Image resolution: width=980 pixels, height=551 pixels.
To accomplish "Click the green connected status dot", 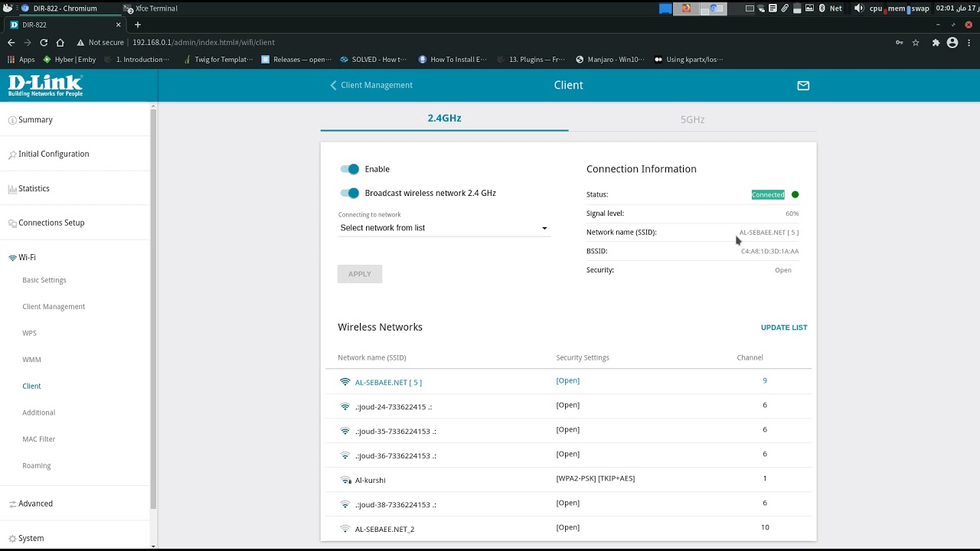I will [795, 194].
